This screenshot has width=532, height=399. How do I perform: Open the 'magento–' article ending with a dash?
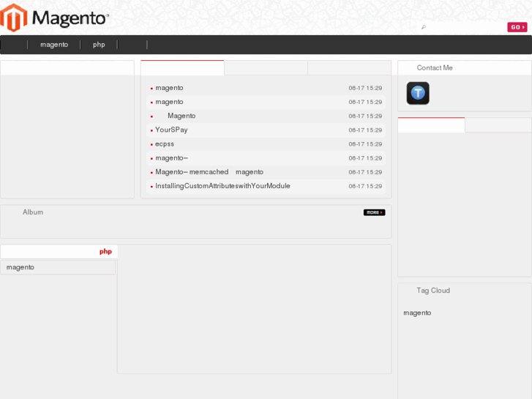(171, 158)
